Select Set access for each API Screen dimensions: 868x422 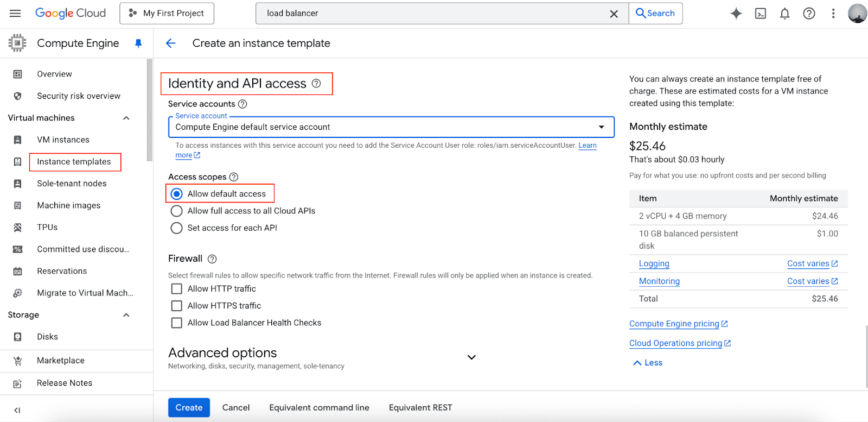[176, 228]
